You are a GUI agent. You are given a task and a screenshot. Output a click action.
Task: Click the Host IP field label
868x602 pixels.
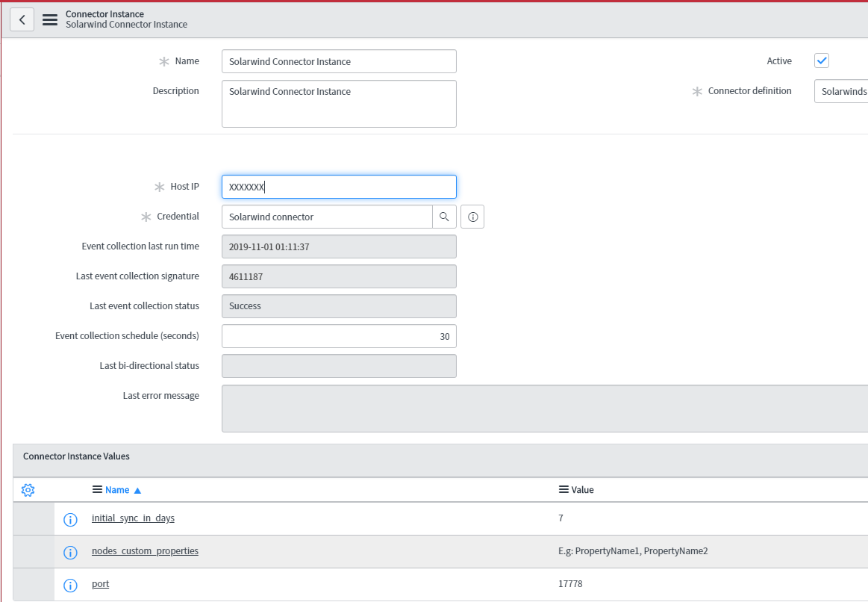tap(184, 187)
